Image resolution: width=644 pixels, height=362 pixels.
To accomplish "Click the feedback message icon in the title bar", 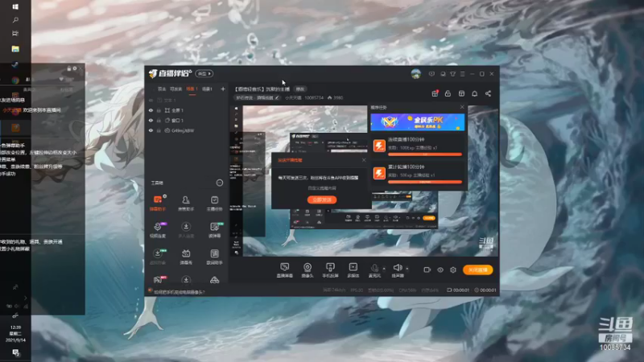I will [x=431, y=74].
